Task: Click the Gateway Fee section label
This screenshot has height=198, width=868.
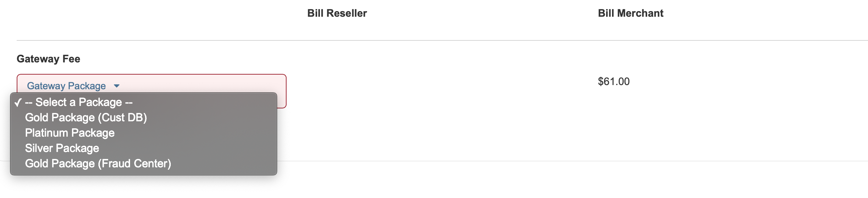Action: [x=48, y=59]
